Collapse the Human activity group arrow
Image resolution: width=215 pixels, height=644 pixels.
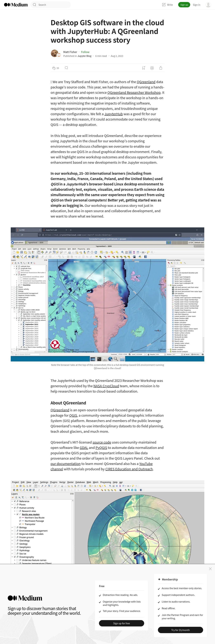coord(12,508)
